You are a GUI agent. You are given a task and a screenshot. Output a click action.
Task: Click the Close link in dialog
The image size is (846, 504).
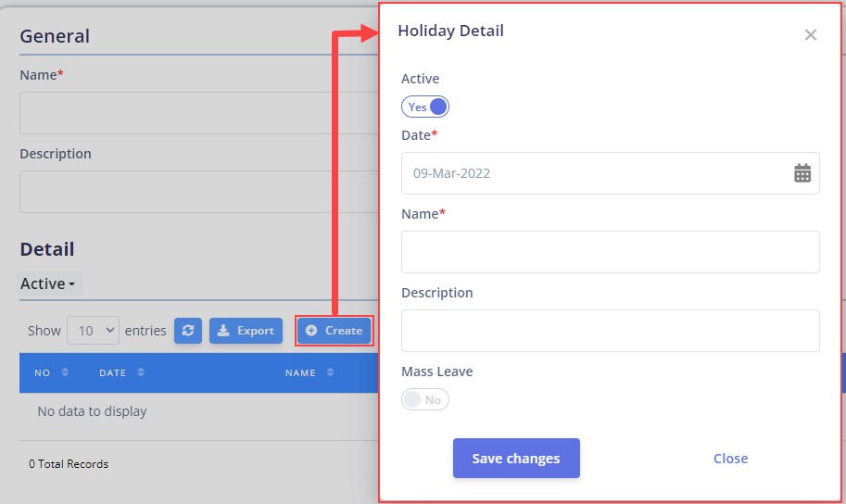click(730, 458)
